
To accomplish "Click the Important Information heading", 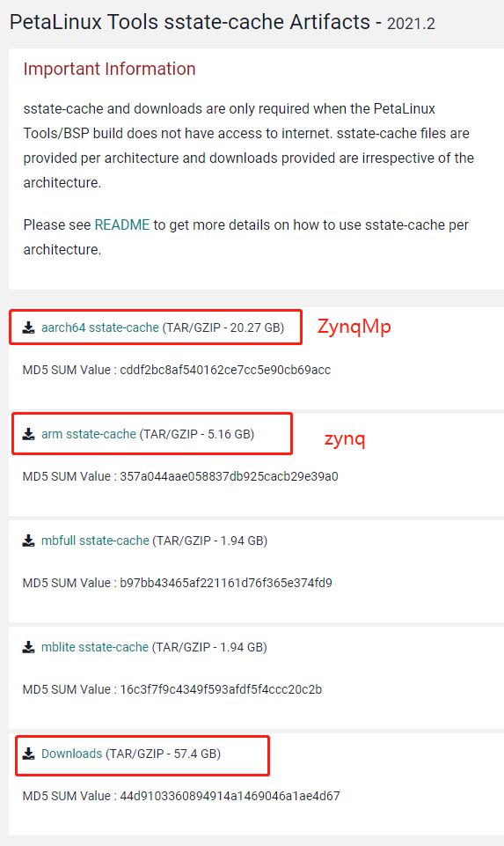I will coord(109,69).
